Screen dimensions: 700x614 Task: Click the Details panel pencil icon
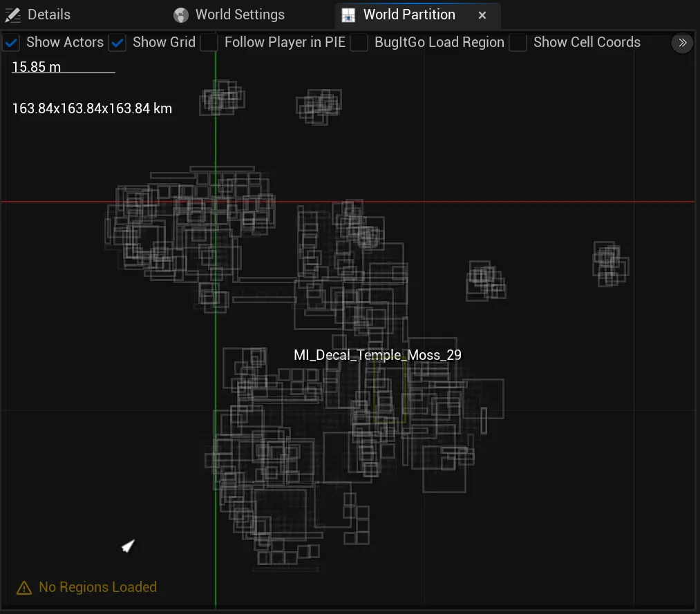[x=12, y=15]
